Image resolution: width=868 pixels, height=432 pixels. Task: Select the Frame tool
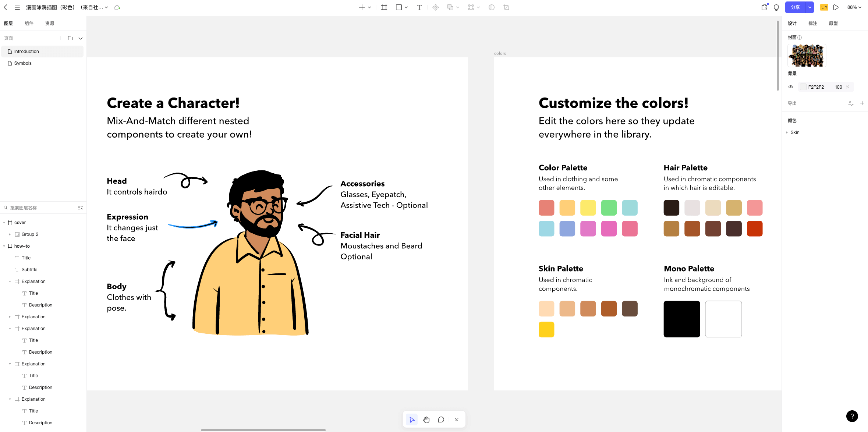(384, 7)
